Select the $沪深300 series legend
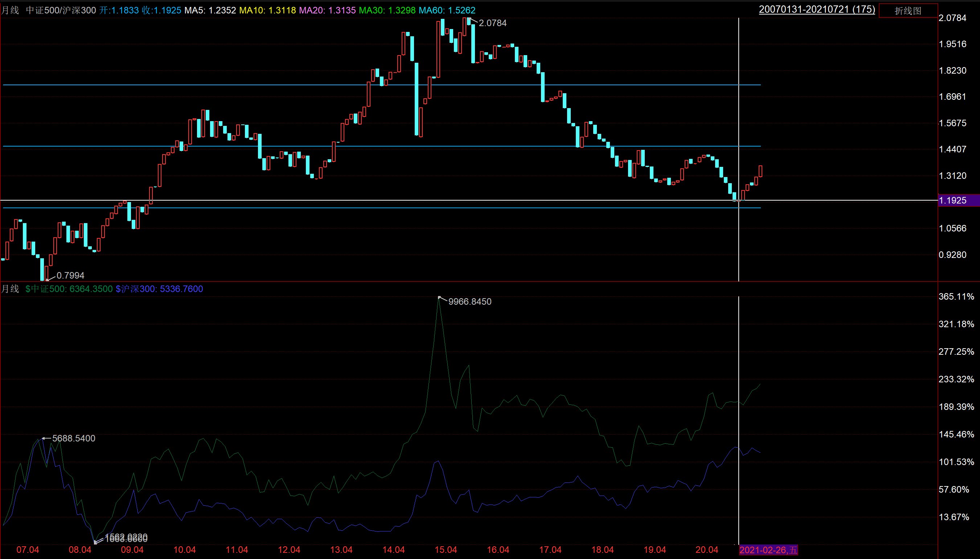Viewport: 980px width, 559px height. pyautogui.click(x=159, y=289)
